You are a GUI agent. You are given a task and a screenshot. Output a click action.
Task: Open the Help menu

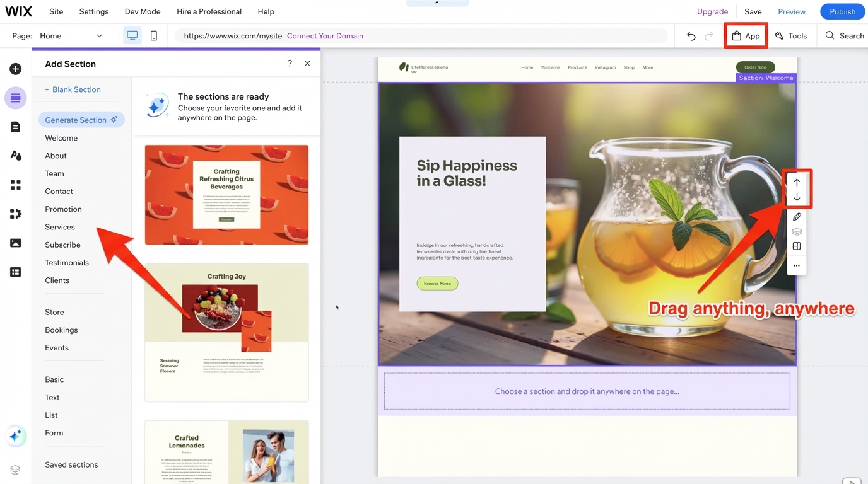(266, 11)
